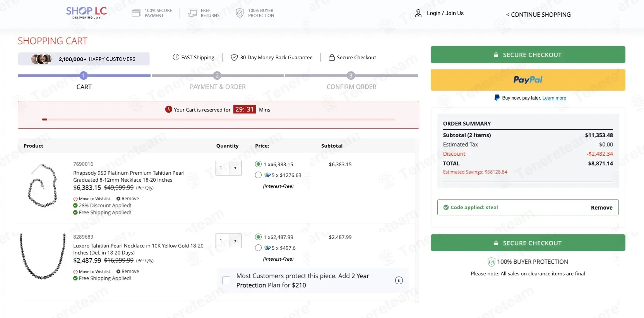Click the 28% Discount Applied text

pos(105,206)
